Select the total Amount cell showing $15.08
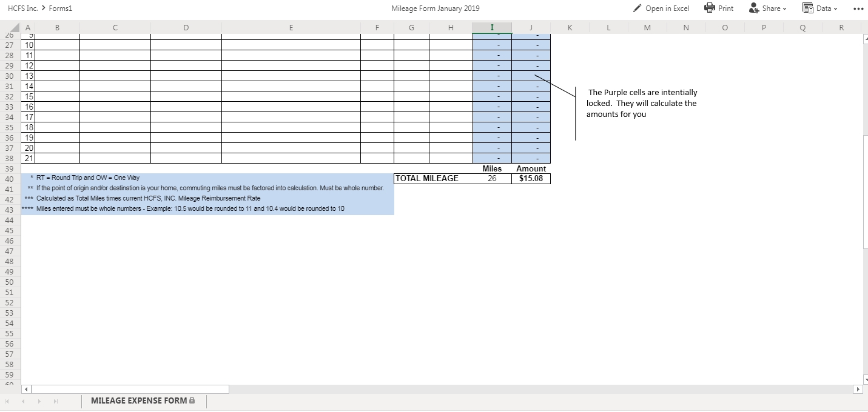Viewport: 868px width, 412px height. (531, 179)
